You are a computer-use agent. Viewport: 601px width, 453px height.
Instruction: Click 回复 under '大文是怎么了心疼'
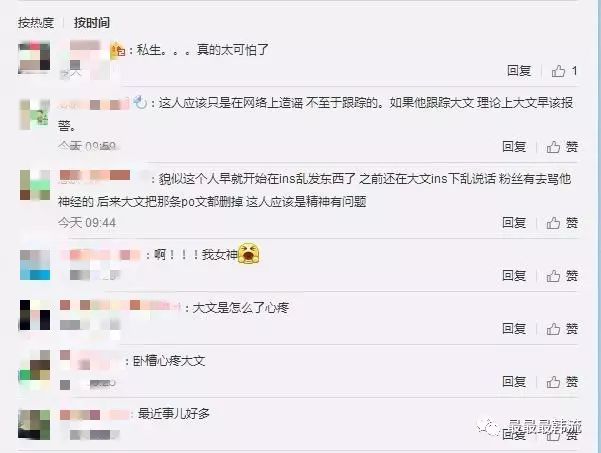click(x=514, y=328)
